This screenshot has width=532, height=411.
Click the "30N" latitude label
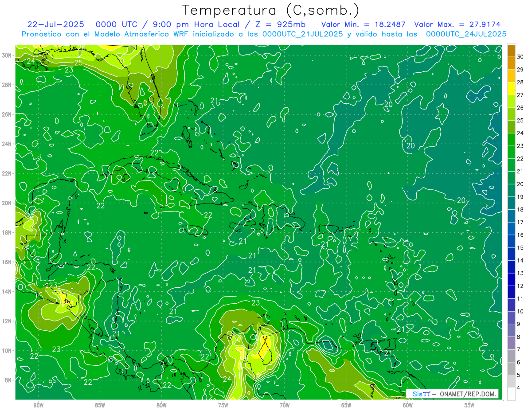(7, 55)
